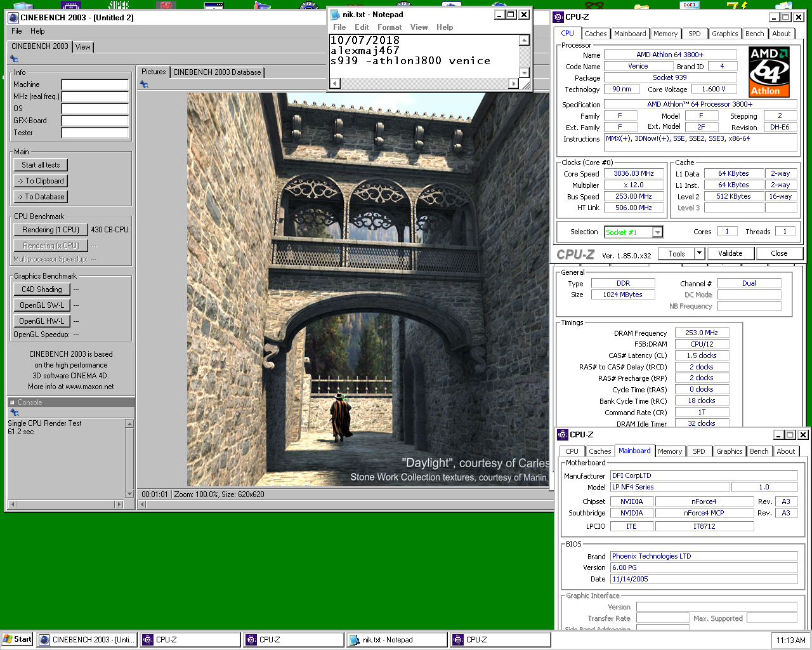The image size is (812, 650).
Task: Switch to SPD tab in top CPU-Z window
Action: [x=695, y=34]
